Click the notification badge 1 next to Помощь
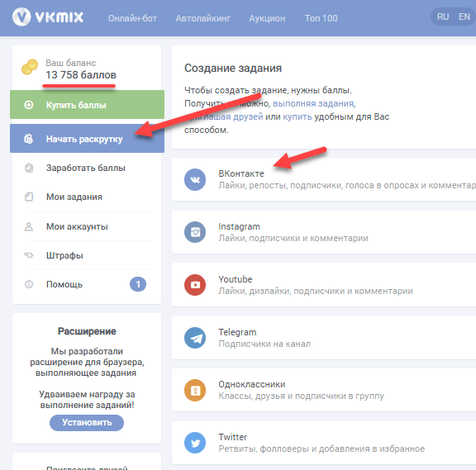 [x=138, y=284]
